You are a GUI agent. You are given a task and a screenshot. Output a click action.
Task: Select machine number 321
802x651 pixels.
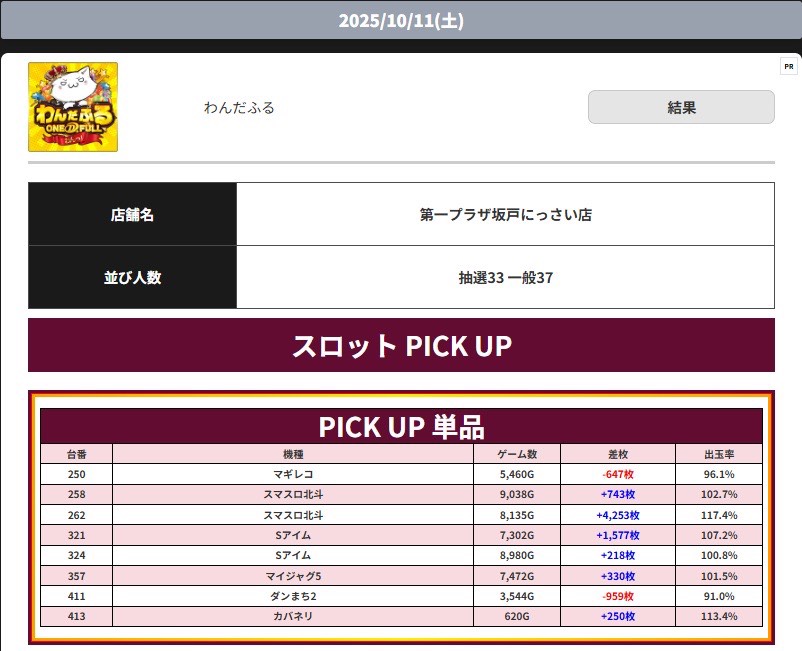[x=76, y=535]
